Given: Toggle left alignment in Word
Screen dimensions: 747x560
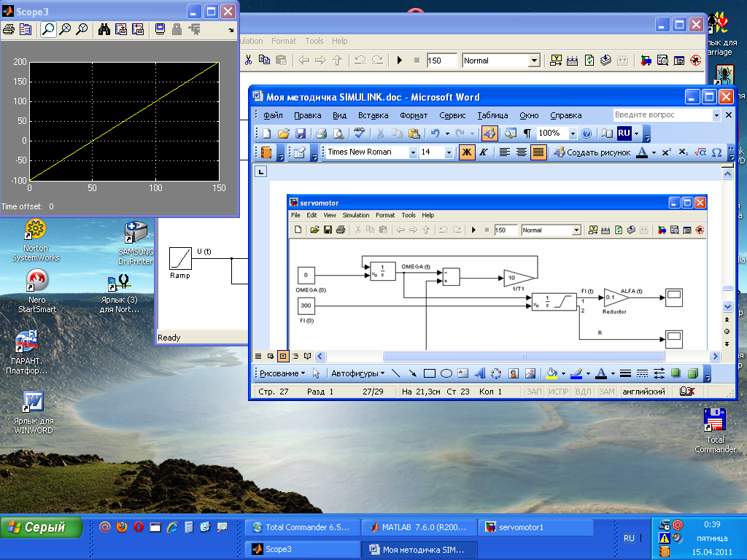Looking at the screenshot, I should (x=505, y=152).
